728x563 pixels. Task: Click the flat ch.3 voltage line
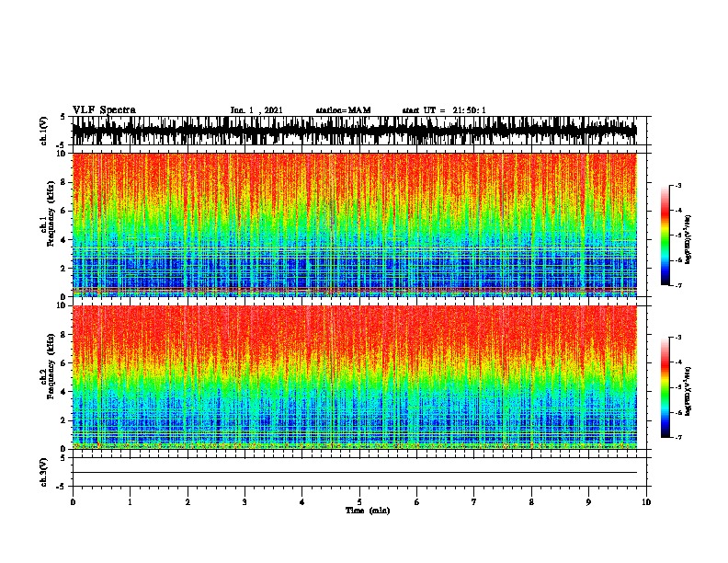point(354,473)
